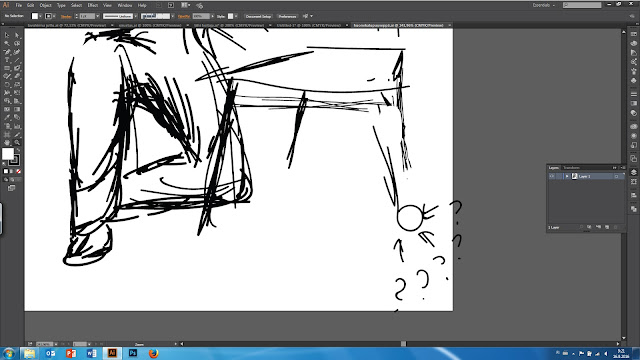Image resolution: width=640 pixels, height=360 pixels.
Task: Click Preferences button
Action: click(287, 16)
